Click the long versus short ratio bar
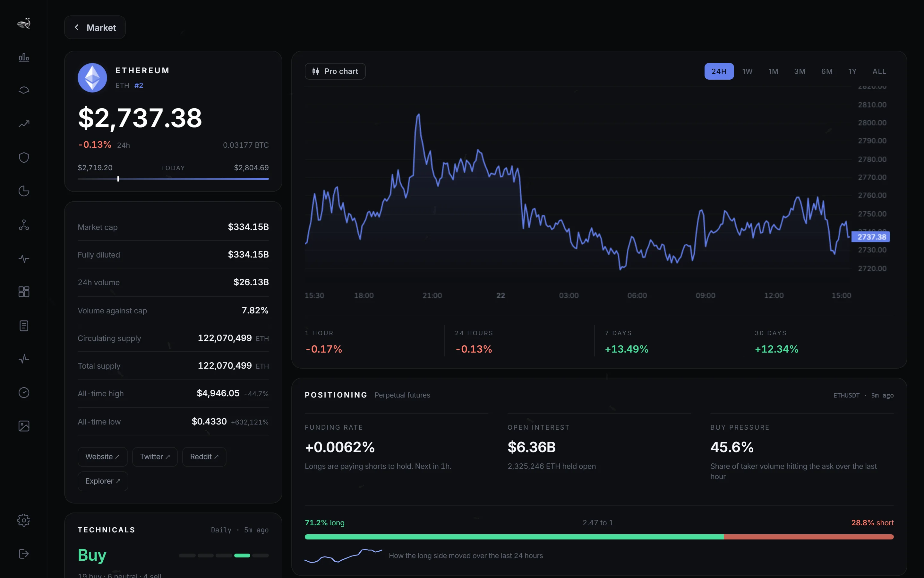 [599, 537]
